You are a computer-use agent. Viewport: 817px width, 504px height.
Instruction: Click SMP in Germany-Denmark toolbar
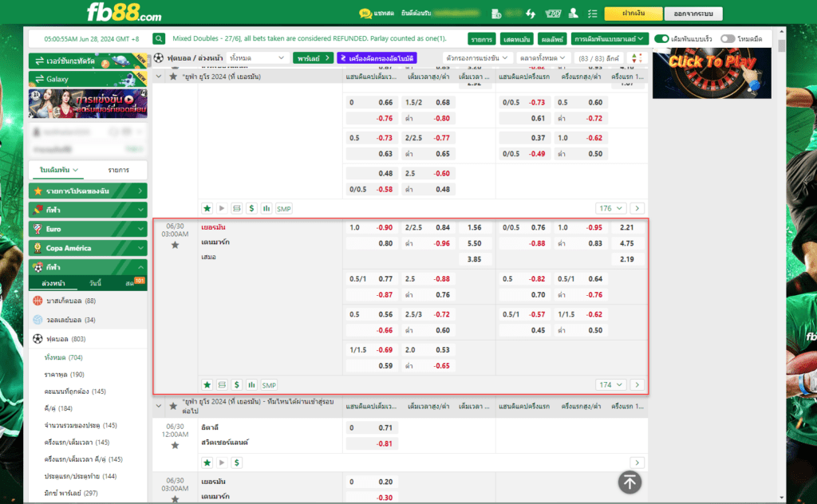coord(269,385)
